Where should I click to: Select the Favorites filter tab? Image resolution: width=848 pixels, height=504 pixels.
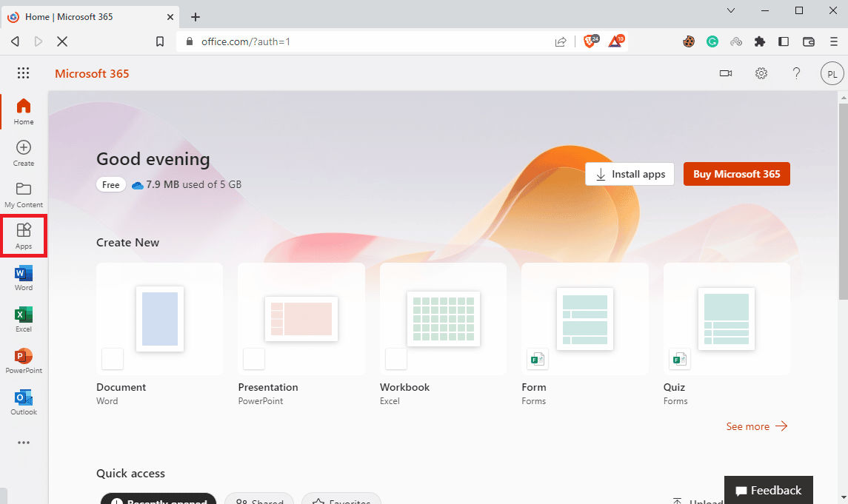click(341, 499)
